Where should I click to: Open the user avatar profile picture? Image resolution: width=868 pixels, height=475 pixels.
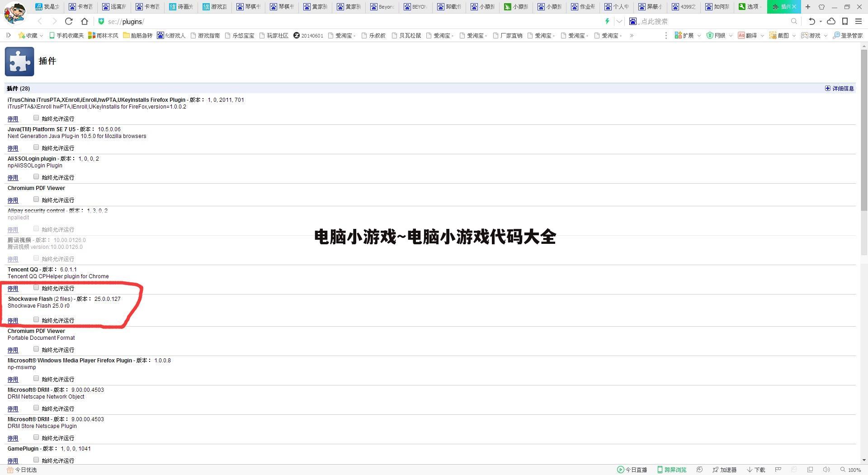tap(14, 13)
